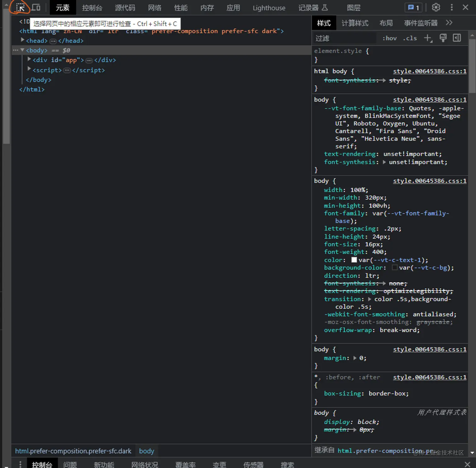Open the bottom drawer three-dot menu

[x=20, y=464]
